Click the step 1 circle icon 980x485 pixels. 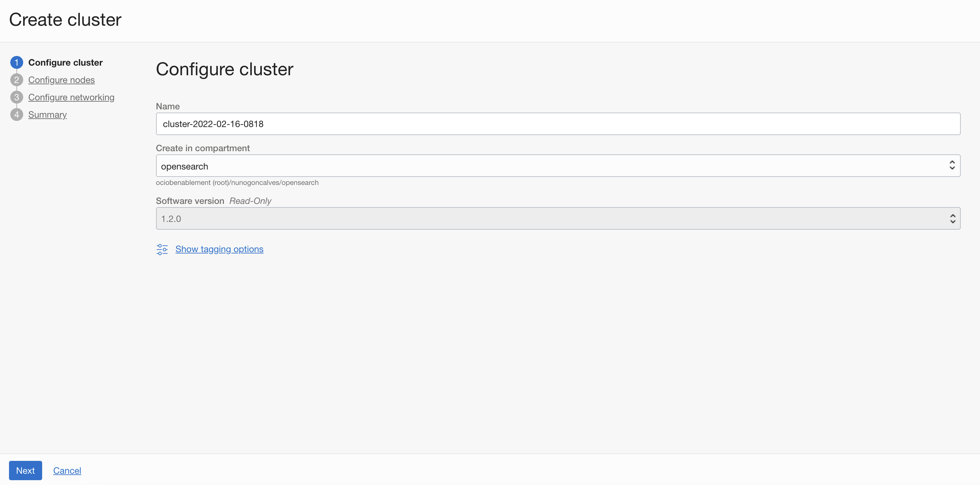(16, 62)
